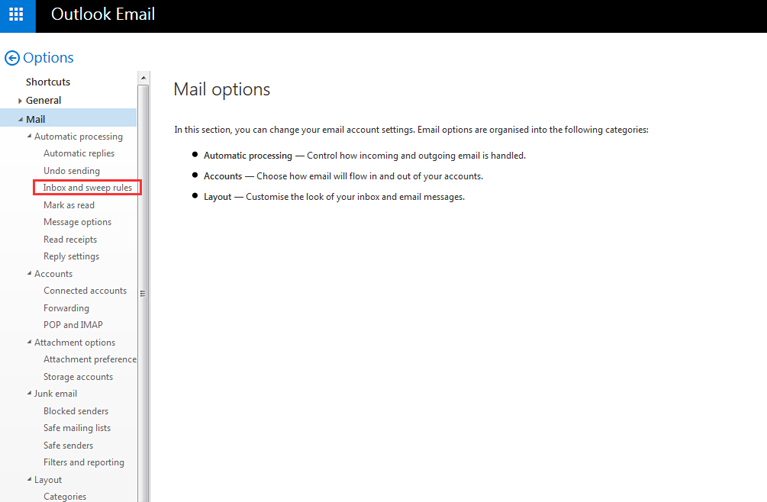Select Shortcuts in the options tree
Image resolution: width=767 pixels, height=502 pixels.
[48, 82]
